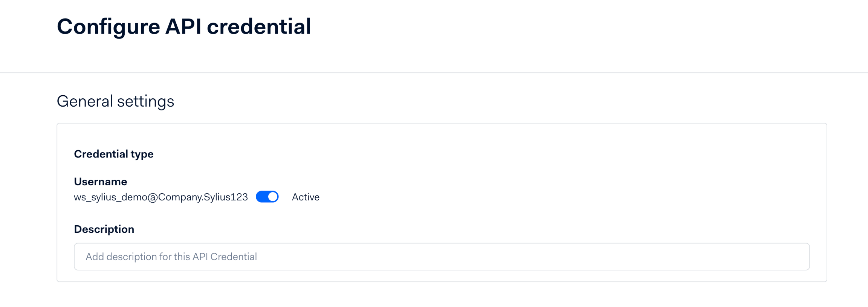Focus the 'Add description for this API Credential' box
Viewport: 868px width, 307px height.
click(x=442, y=257)
